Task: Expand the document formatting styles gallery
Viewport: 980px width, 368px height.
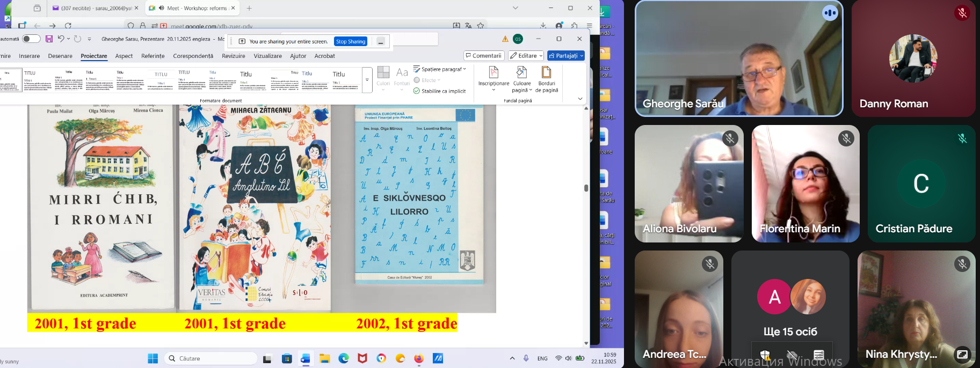Action: [367, 80]
